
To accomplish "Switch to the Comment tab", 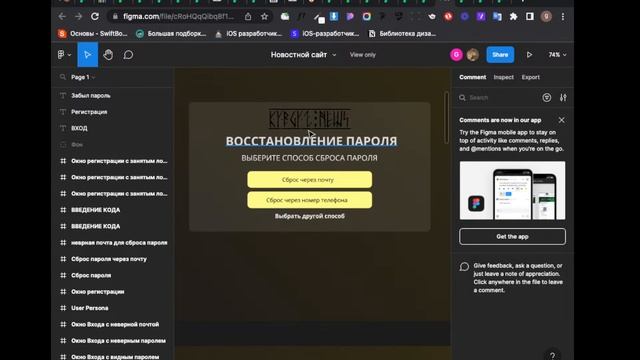I will [x=472, y=77].
